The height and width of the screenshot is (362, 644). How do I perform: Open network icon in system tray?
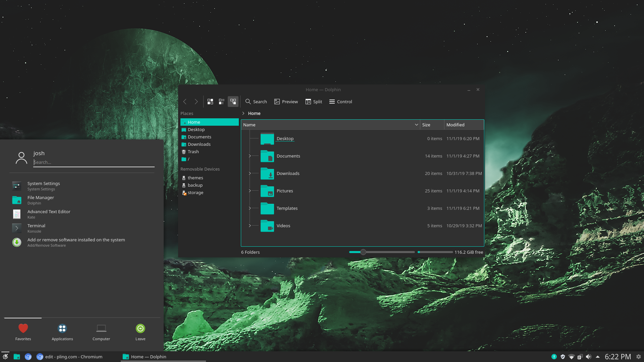572,357
